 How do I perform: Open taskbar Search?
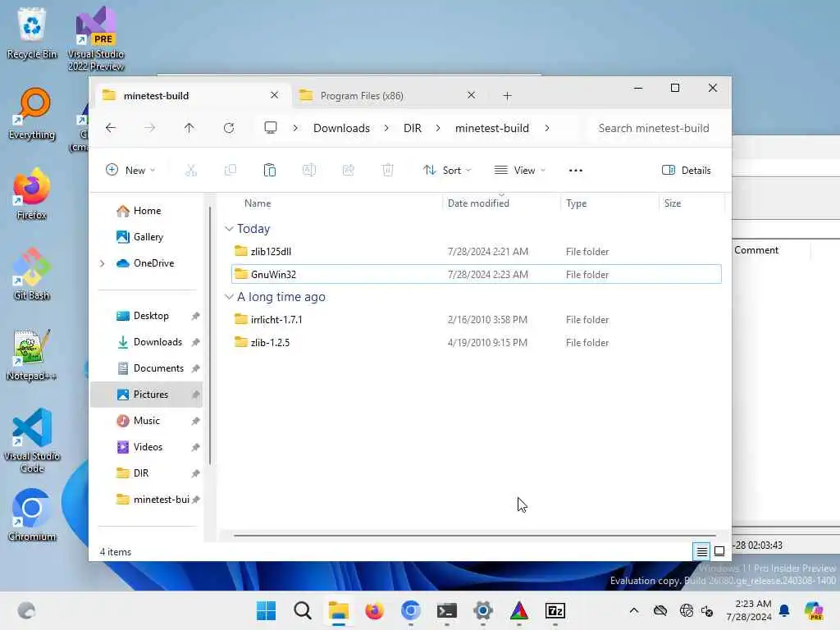click(x=303, y=610)
